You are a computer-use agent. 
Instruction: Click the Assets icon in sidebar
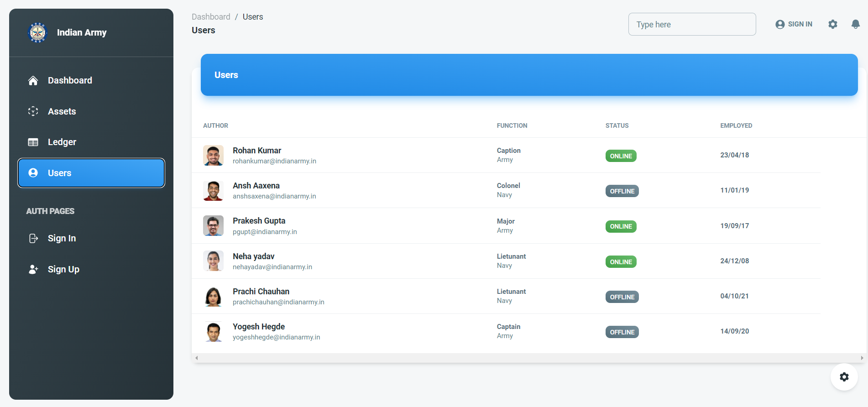(33, 111)
